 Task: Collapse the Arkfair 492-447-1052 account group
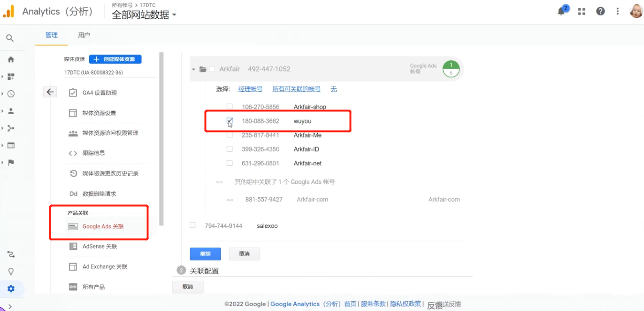tap(193, 69)
